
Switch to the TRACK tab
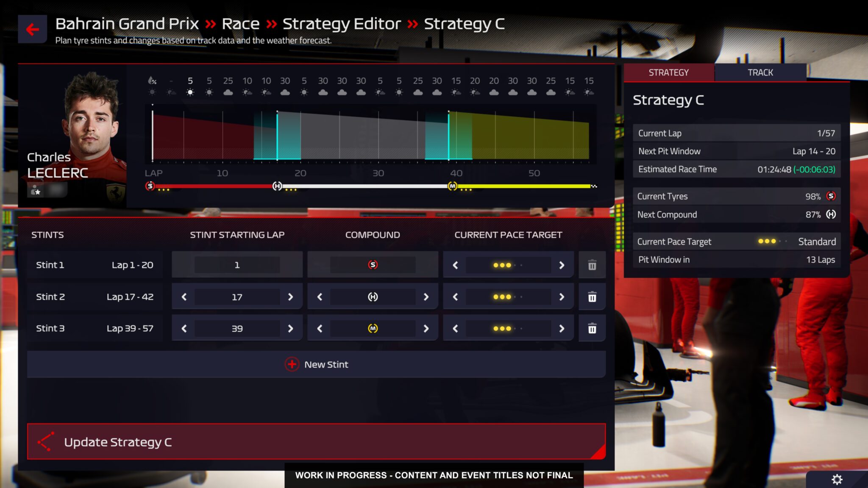[760, 72]
